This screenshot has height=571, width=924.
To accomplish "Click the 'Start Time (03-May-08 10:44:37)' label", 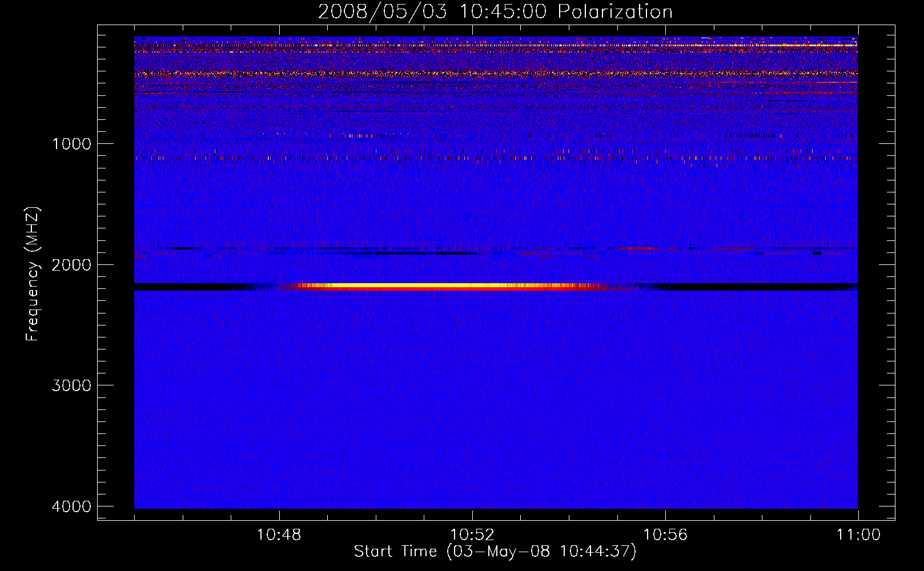I will pyautogui.click(x=495, y=552).
